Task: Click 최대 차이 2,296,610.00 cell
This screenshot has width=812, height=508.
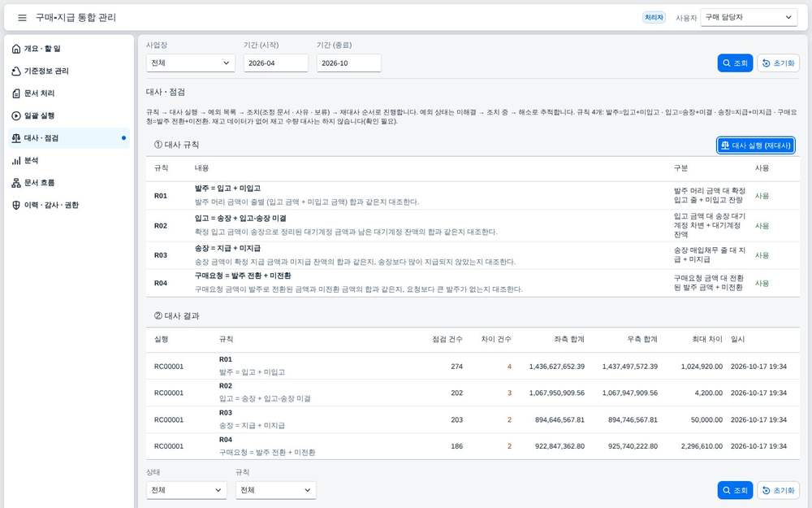Action: tap(702, 446)
